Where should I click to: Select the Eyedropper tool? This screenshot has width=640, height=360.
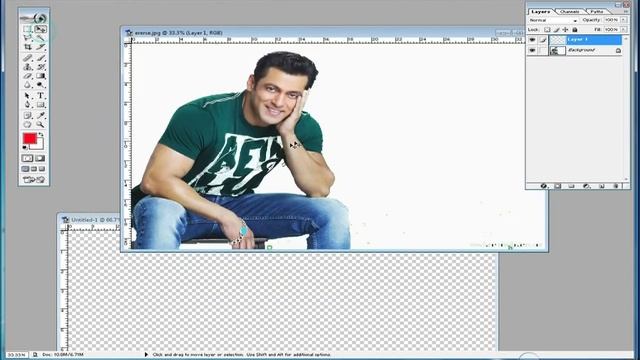click(x=40, y=116)
